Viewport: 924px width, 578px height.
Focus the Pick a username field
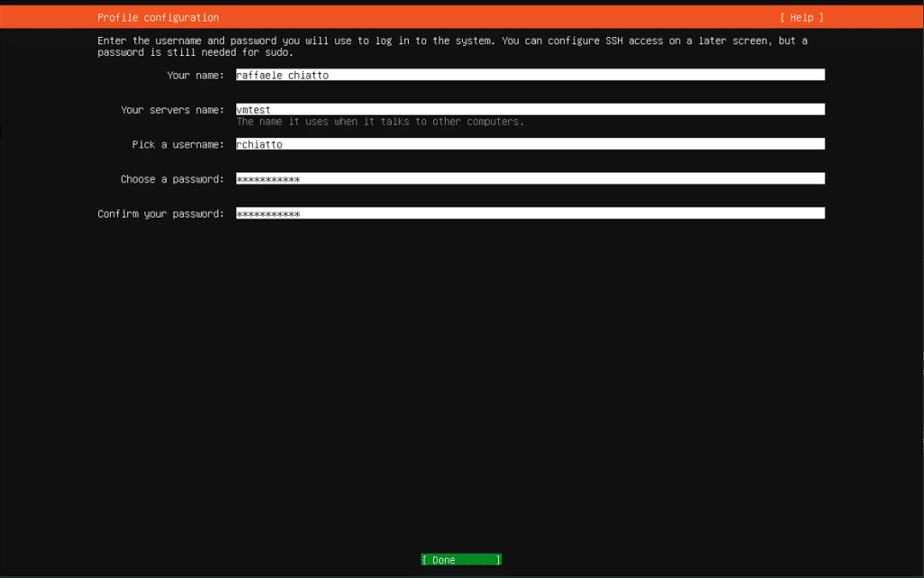point(531,144)
